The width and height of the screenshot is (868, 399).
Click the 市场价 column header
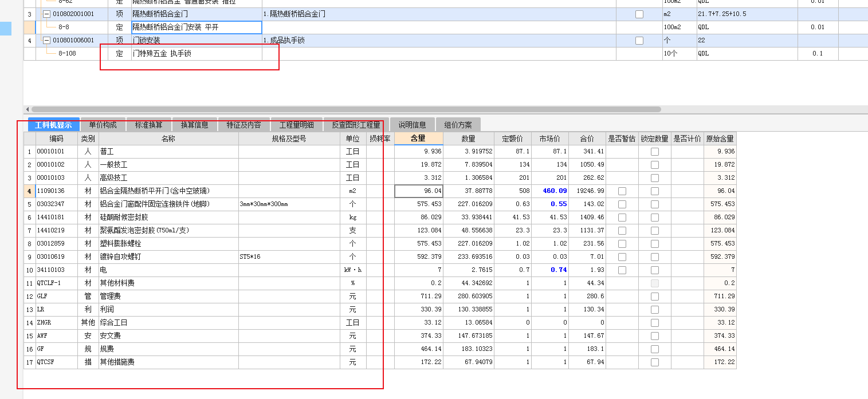[550, 139]
